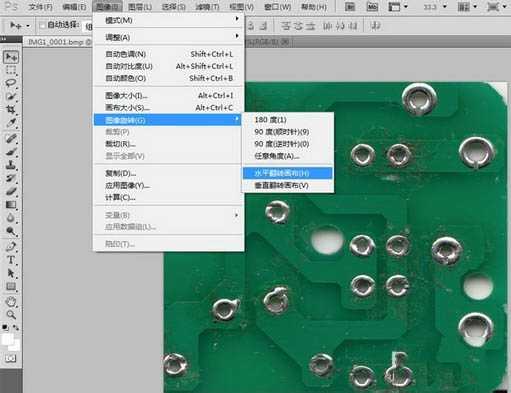
Task: Open the 图层(L) menu
Action: coord(140,7)
